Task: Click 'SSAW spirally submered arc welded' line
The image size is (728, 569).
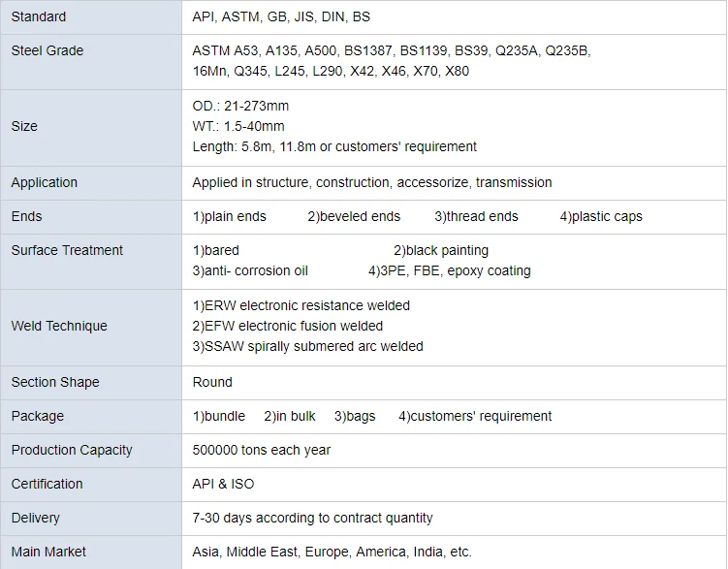Action: pyautogui.click(x=308, y=346)
